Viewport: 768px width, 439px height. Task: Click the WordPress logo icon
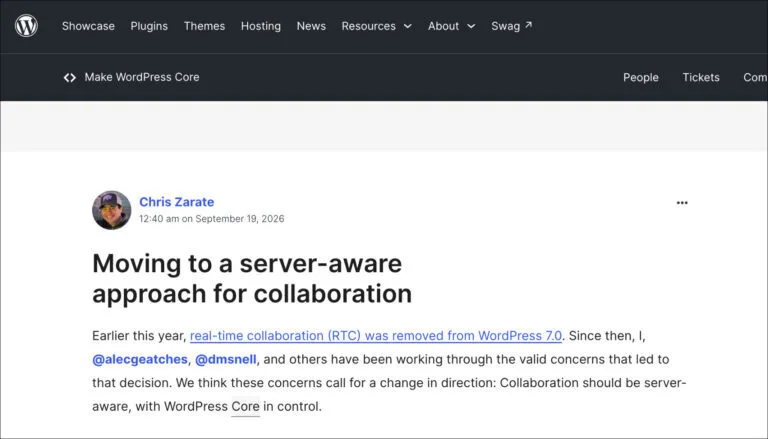click(26, 26)
